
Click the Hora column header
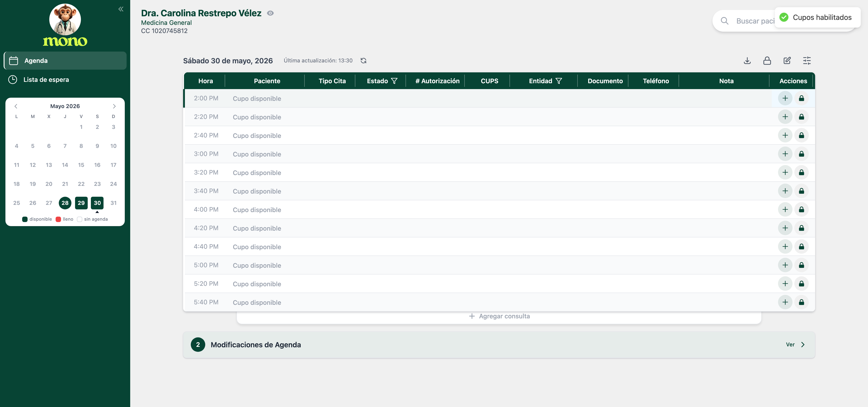(205, 81)
